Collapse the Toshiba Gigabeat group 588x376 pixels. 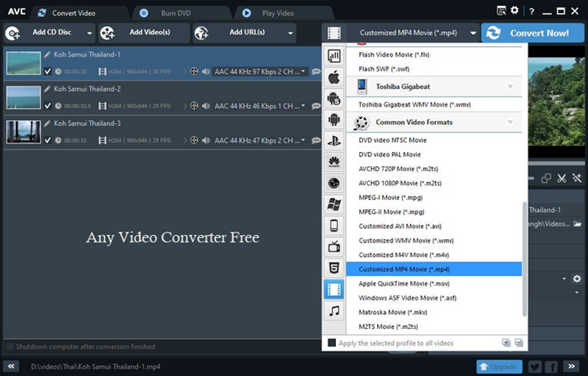click(510, 86)
